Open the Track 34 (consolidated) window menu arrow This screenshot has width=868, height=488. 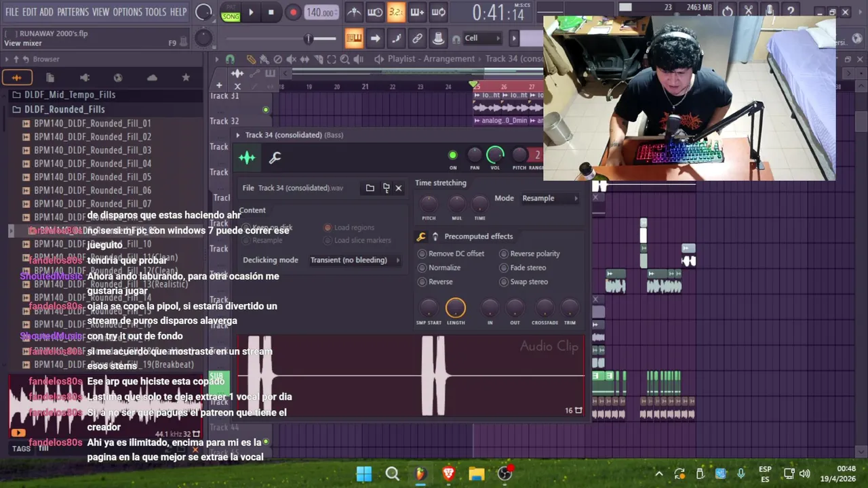coord(237,135)
